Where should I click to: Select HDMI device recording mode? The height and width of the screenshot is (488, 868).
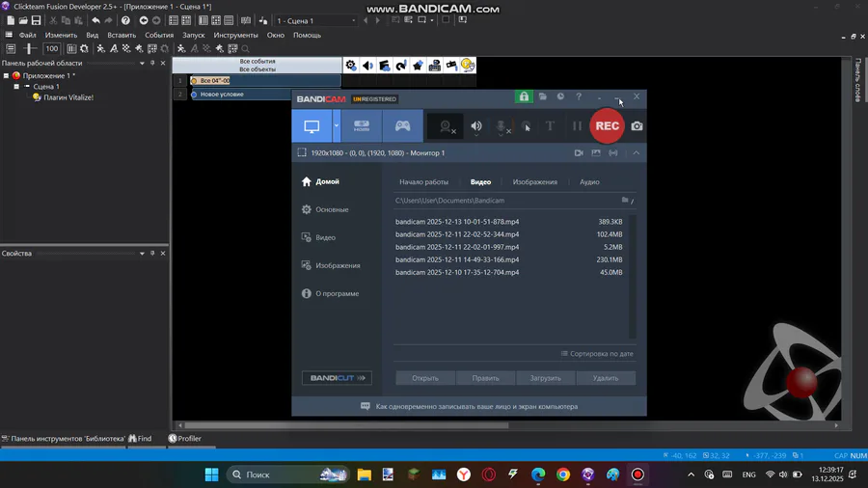coord(362,126)
